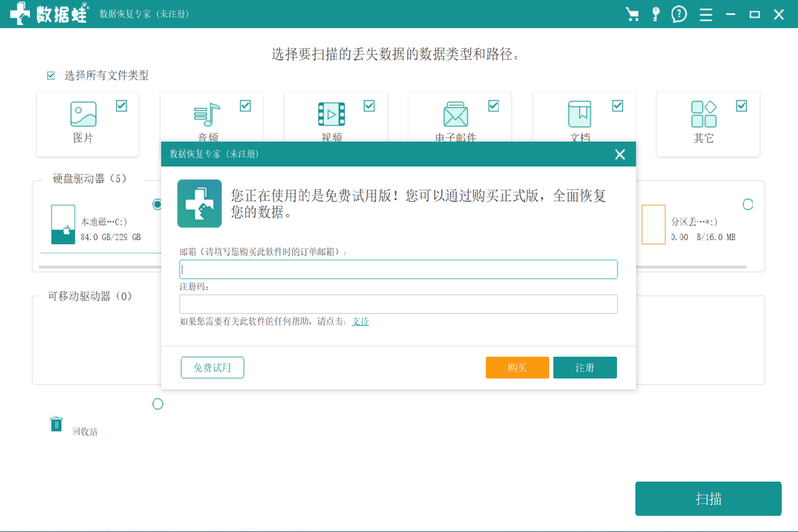Click the lost partition drive icon
This screenshot has height=532, width=798.
653,225
